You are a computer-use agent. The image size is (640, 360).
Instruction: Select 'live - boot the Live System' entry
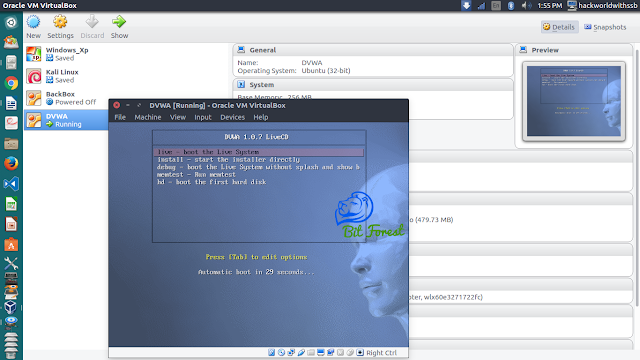pos(258,152)
